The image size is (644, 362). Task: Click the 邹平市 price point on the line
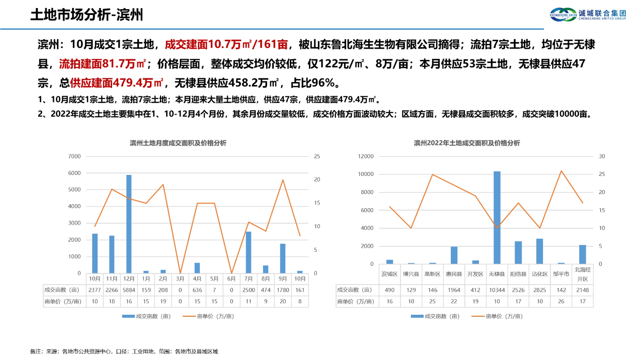[x=560, y=171]
